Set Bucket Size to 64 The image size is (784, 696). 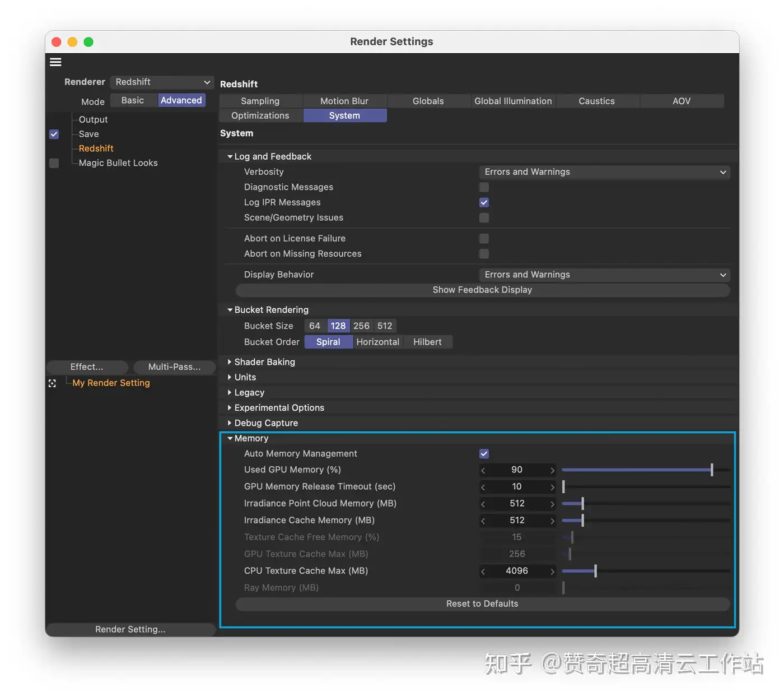click(315, 326)
